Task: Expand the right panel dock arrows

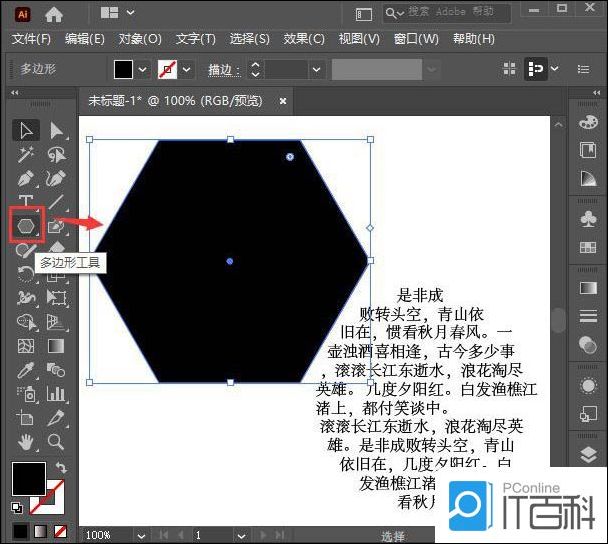Action: click(x=596, y=93)
